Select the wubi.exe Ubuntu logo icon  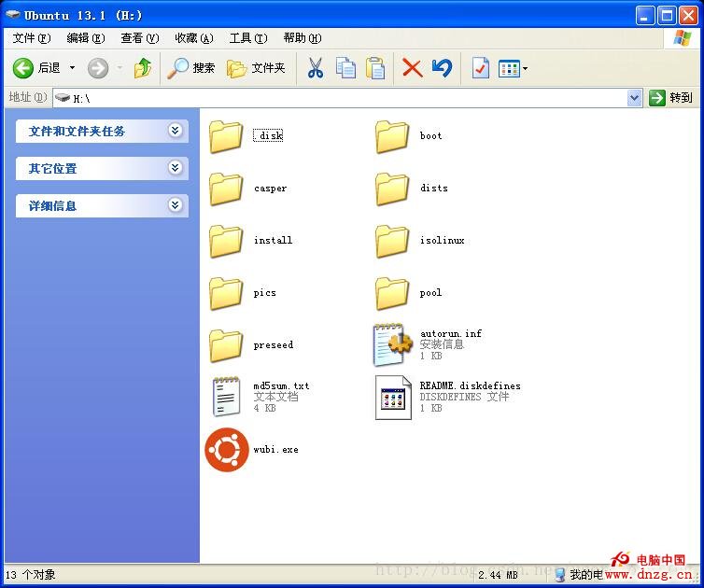(227, 450)
